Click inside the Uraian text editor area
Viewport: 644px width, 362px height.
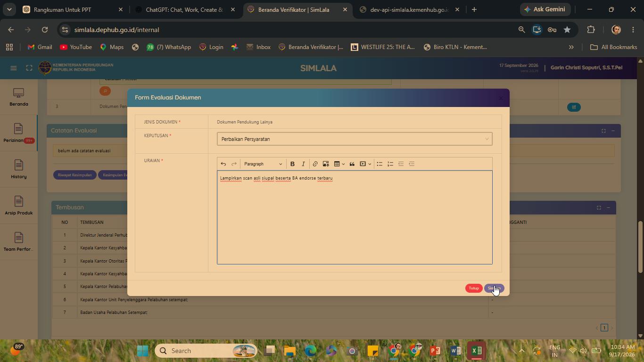point(355,217)
